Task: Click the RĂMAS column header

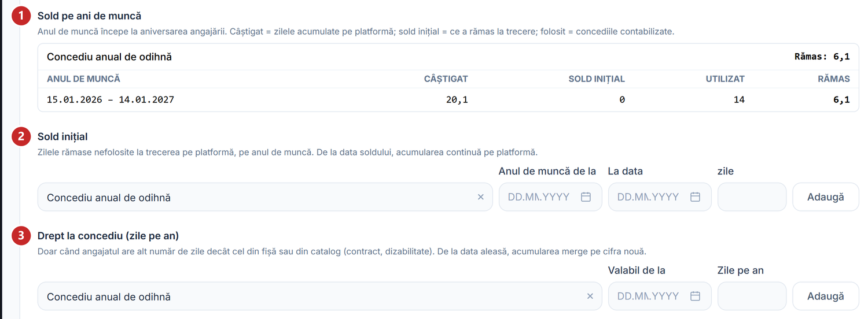Action: [834, 79]
